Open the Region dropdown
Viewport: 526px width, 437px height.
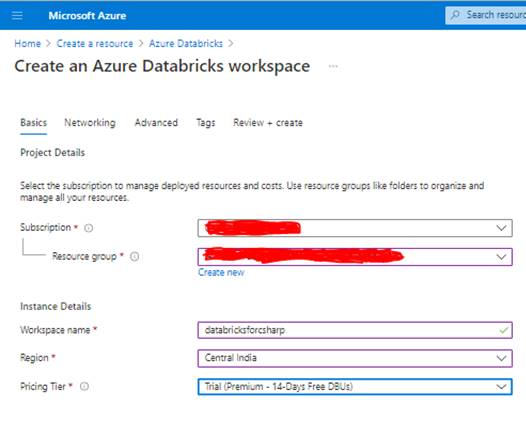pyautogui.click(x=355, y=358)
